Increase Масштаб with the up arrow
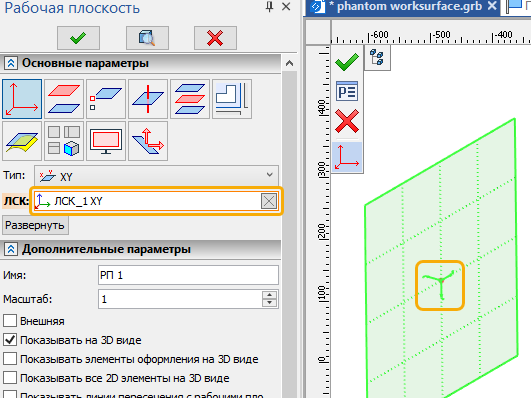The image size is (531, 398). pyautogui.click(x=270, y=295)
